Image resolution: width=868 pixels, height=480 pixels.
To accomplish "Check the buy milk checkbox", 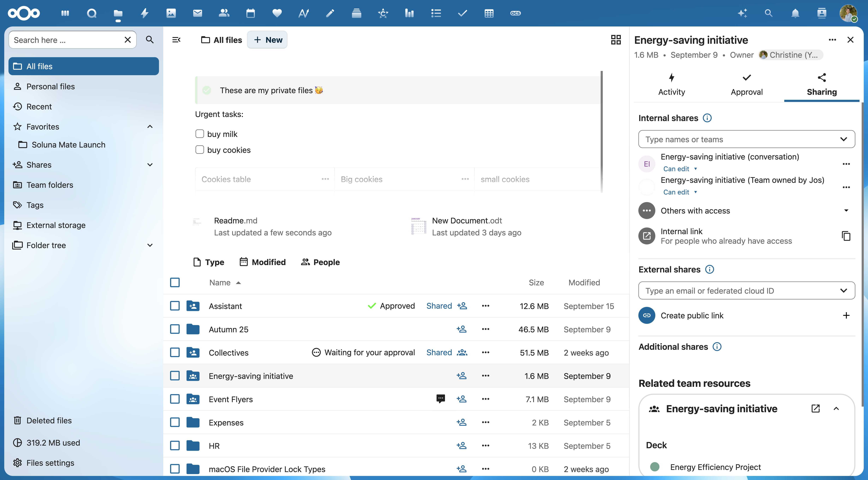I will tap(199, 134).
